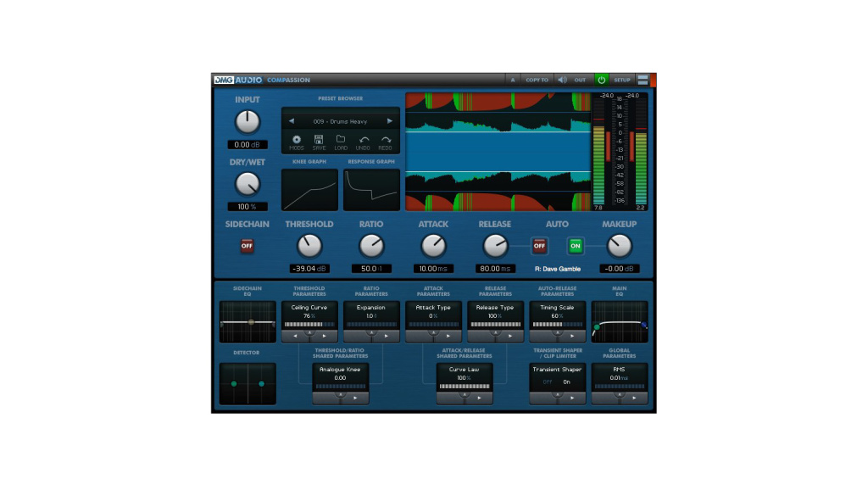The height and width of the screenshot is (479, 868).
Task: Toggle the Sidechain OFF button
Action: click(247, 246)
